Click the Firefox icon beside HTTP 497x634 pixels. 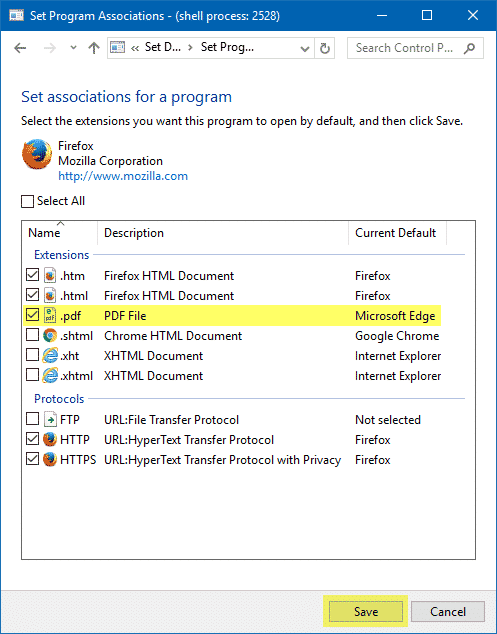click(x=50, y=439)
